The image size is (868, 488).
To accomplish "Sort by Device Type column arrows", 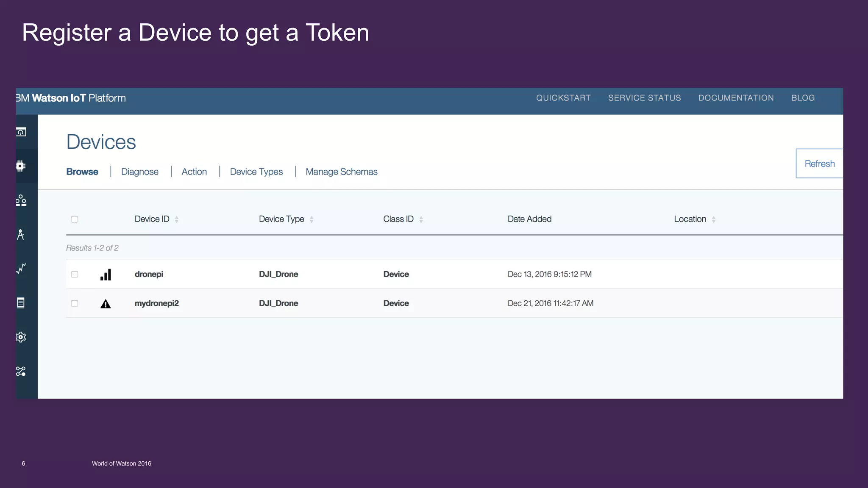I will coord(312,219).
